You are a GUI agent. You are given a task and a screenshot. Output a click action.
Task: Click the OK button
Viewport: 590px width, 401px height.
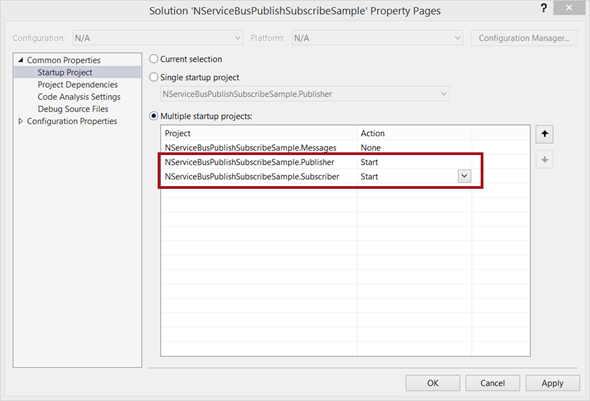(433, 383)
